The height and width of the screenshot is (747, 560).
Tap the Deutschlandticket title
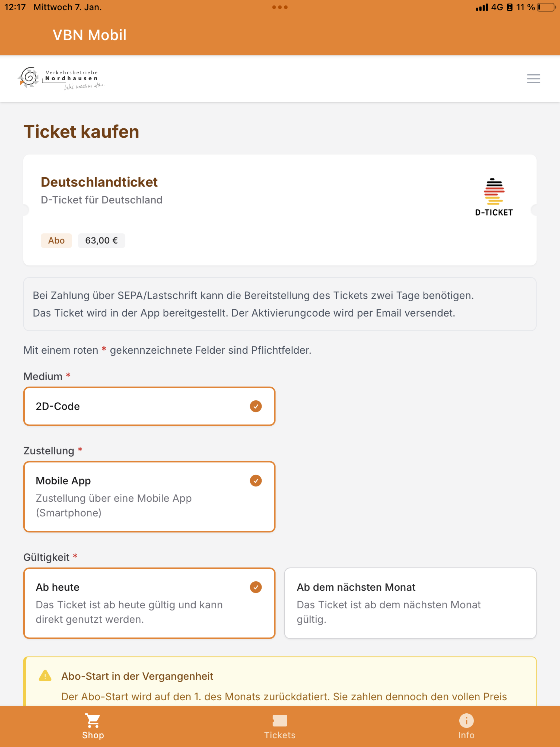[x=99, y=182]
